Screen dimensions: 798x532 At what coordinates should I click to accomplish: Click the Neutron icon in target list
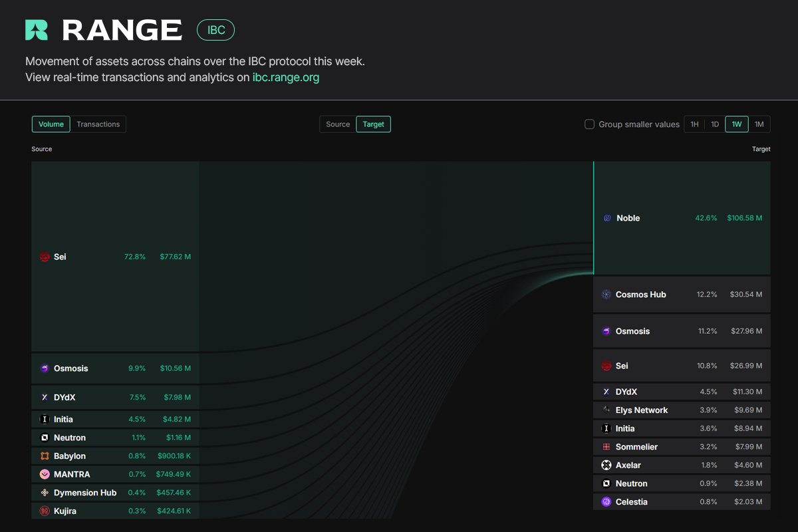(x=606, y=483)
